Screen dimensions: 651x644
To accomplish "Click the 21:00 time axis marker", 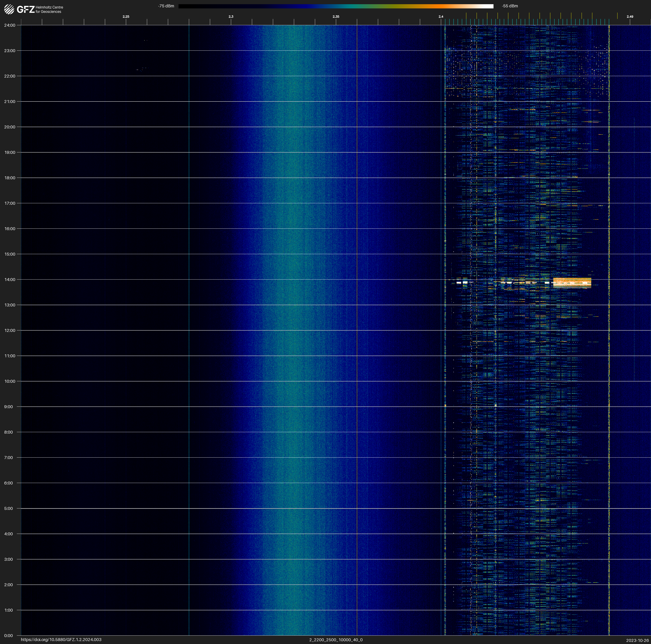I will click(10, 102).
